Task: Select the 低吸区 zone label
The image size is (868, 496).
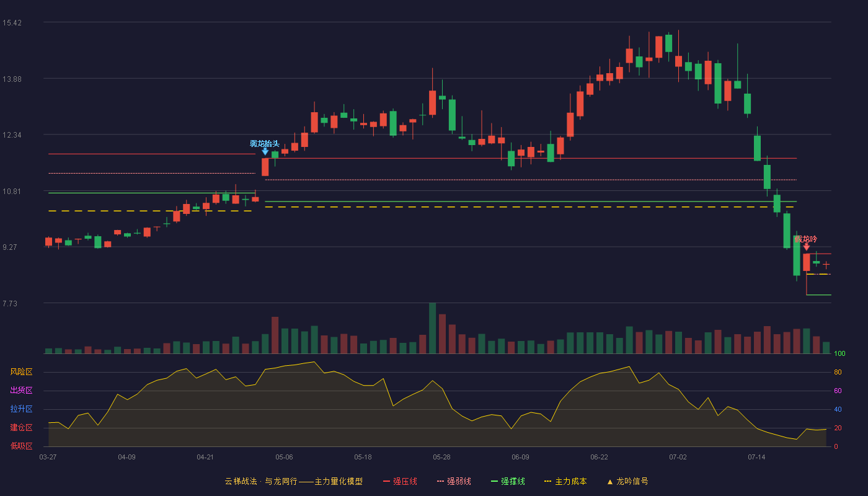Action: (x=21, y=446)
